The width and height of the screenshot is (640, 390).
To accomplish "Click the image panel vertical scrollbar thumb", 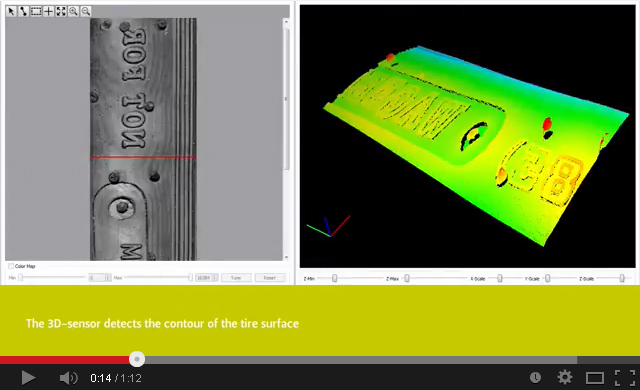I will (x=286, y=98).
